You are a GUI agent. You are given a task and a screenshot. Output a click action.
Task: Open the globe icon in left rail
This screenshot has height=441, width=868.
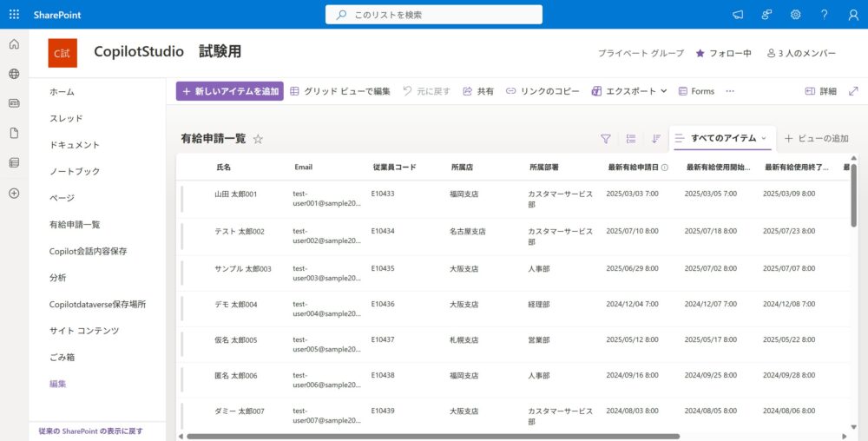tap(14, 74)
